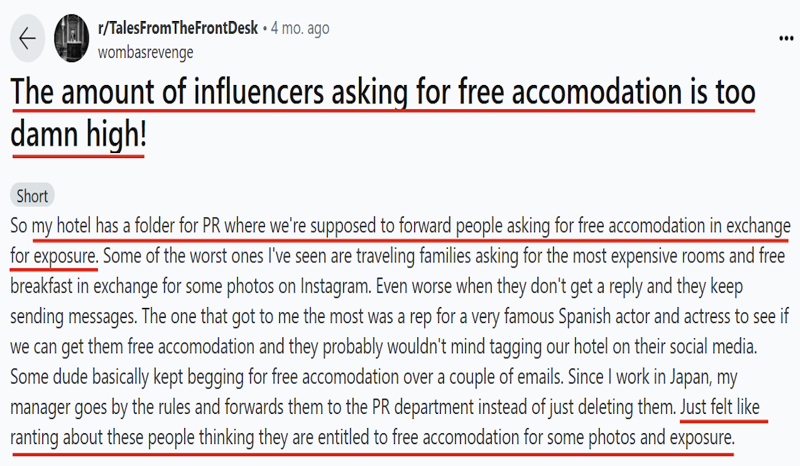Click the post title about influencers
The width and height of the screenshot is (800, 466).
[x=383, y=113]
